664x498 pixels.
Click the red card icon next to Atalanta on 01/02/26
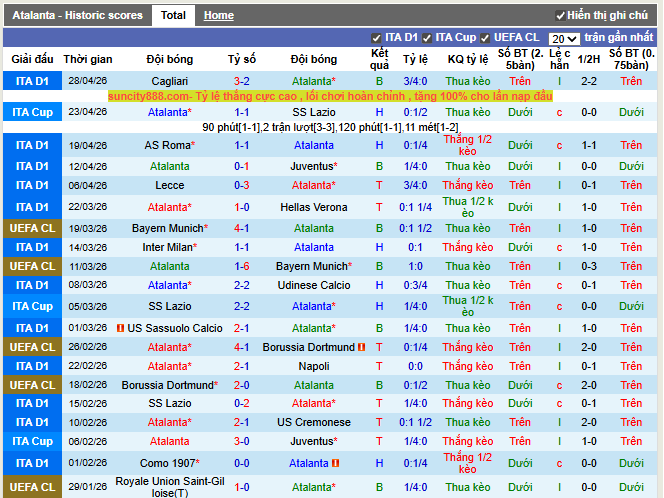pyautogui.click(x=336, y=463)
